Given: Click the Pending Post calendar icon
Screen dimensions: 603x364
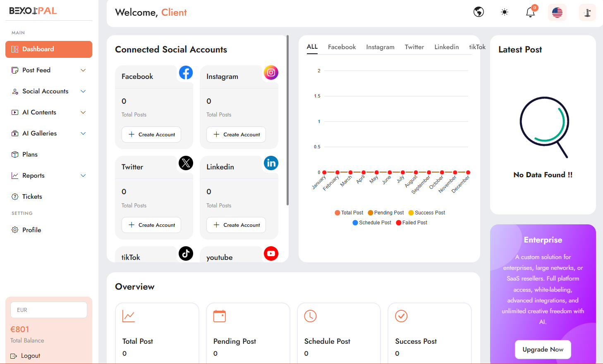Looking at the screenshot, I should click(x=220, y=316).
